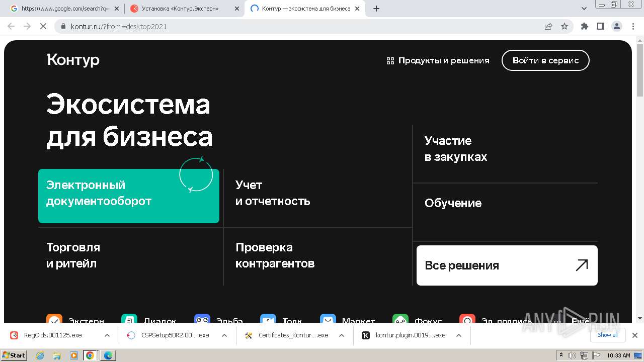The width and height of the screenshot is (644, 362).
Task: Open File Explorer from taskbar
Action: (57, 355)
